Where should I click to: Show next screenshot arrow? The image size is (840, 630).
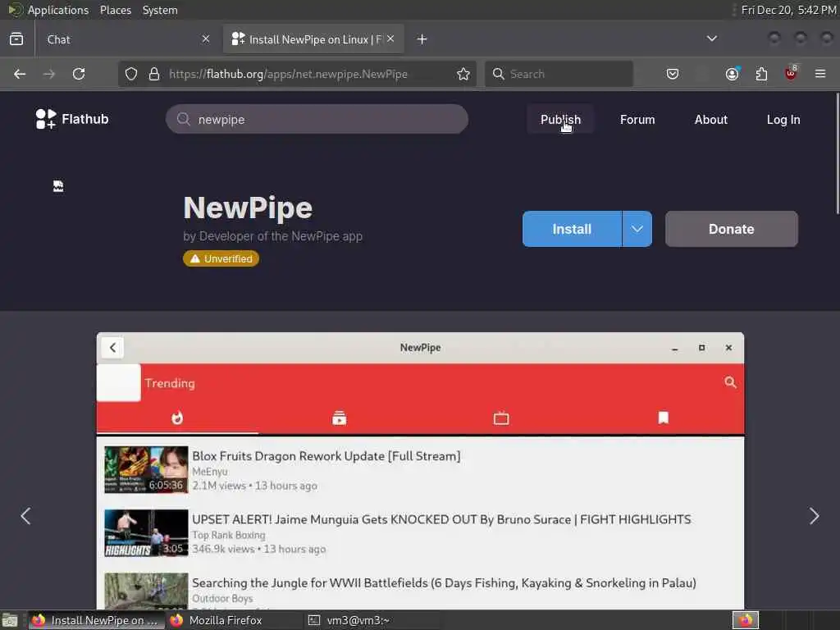coord(815,516)
